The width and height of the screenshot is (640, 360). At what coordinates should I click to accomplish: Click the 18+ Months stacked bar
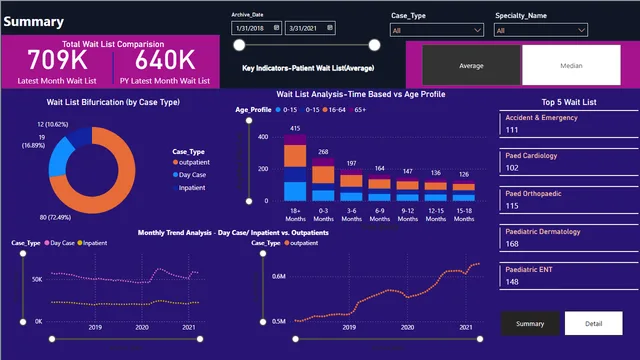tap(295, 167)
